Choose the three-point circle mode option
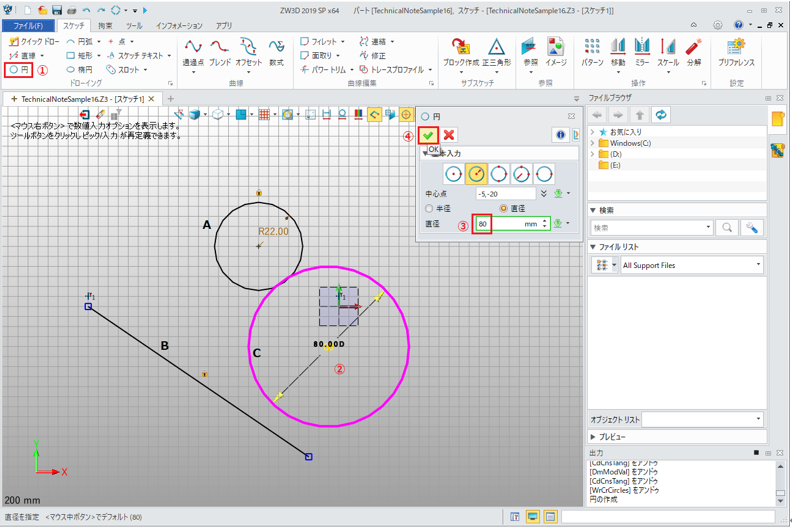 (499, 174)
